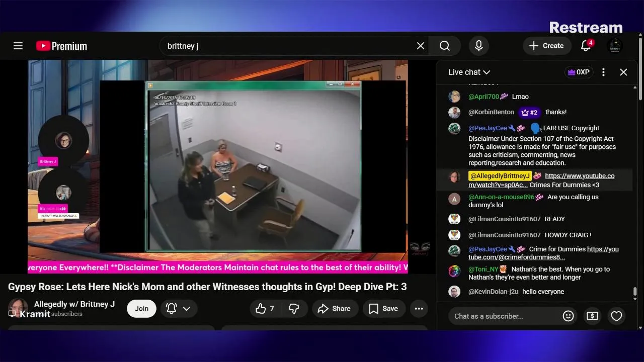
Task: Click @KorbinBenton username in chat
Action: point(491,112)
